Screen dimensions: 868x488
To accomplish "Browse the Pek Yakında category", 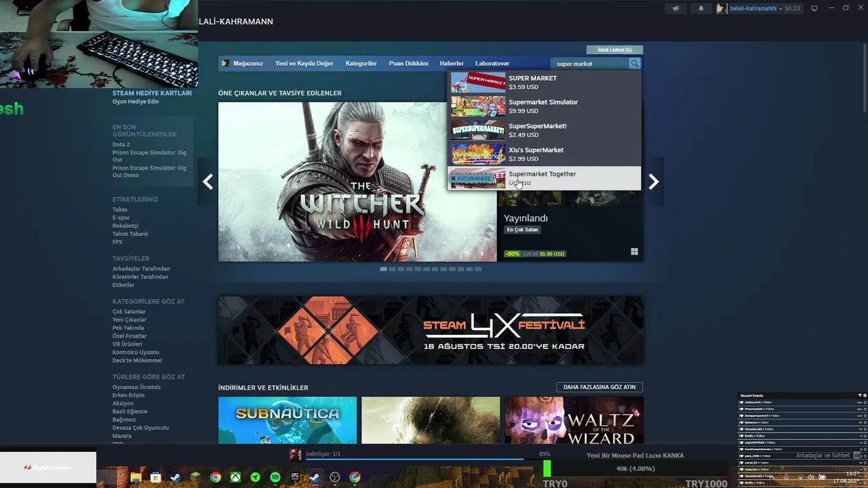I will (x=128, y=328).
